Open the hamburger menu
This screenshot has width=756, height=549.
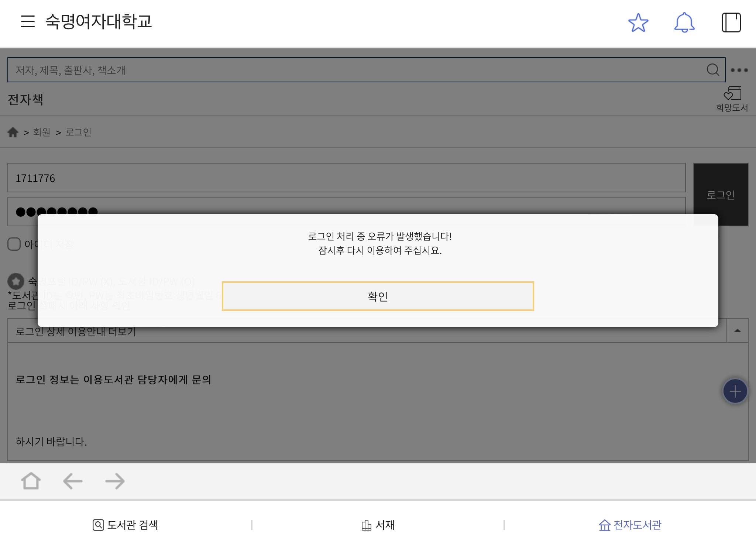pyautogui.click(x=28, y=21)
